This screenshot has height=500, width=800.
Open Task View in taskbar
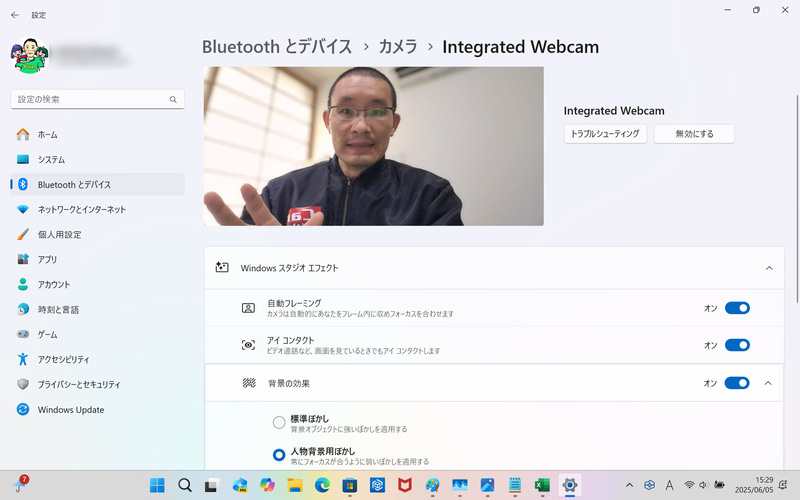[212, 485]
